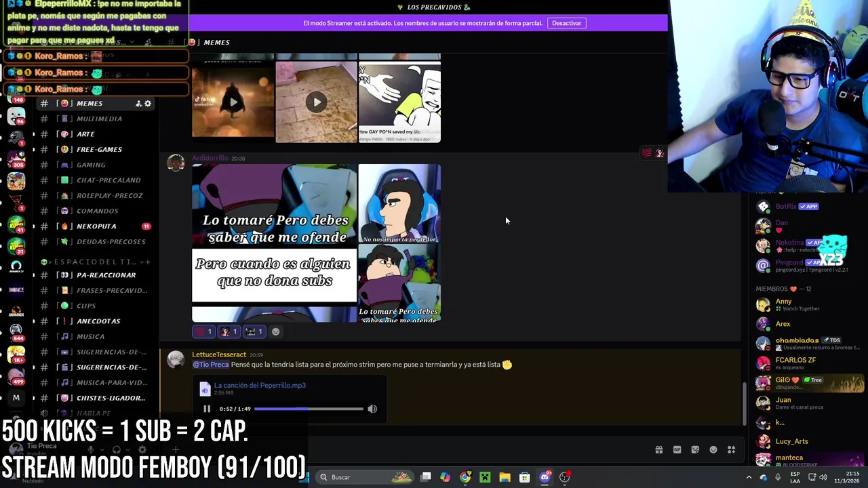
Task: Open the ANECDOTAS channel
Action: [95, 321]
